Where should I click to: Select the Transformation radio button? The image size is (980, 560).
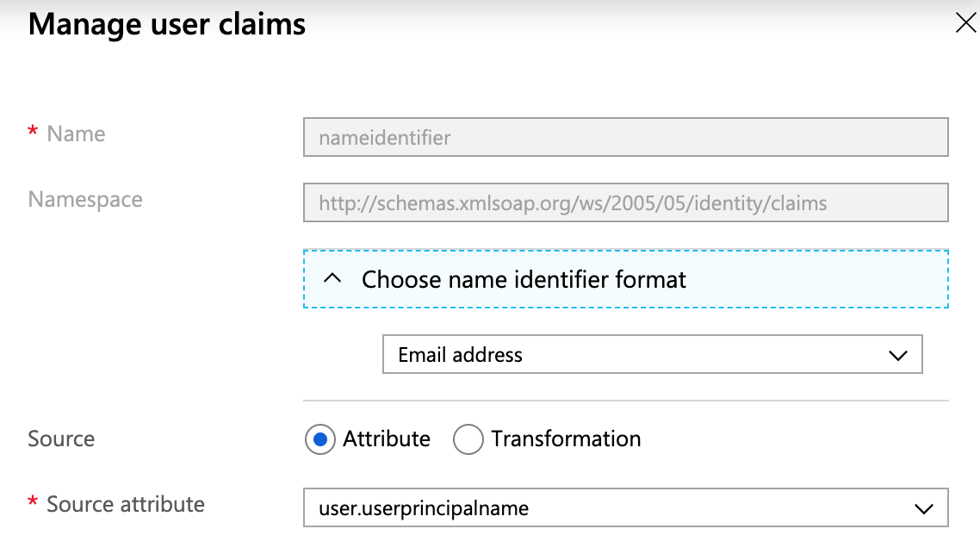[x=468, y=439]
